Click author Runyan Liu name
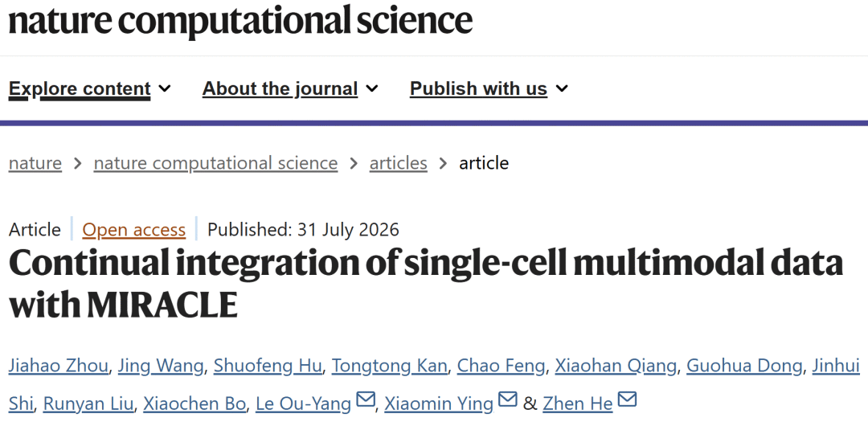This screenshot has height=422, width=868. (88, 404)
